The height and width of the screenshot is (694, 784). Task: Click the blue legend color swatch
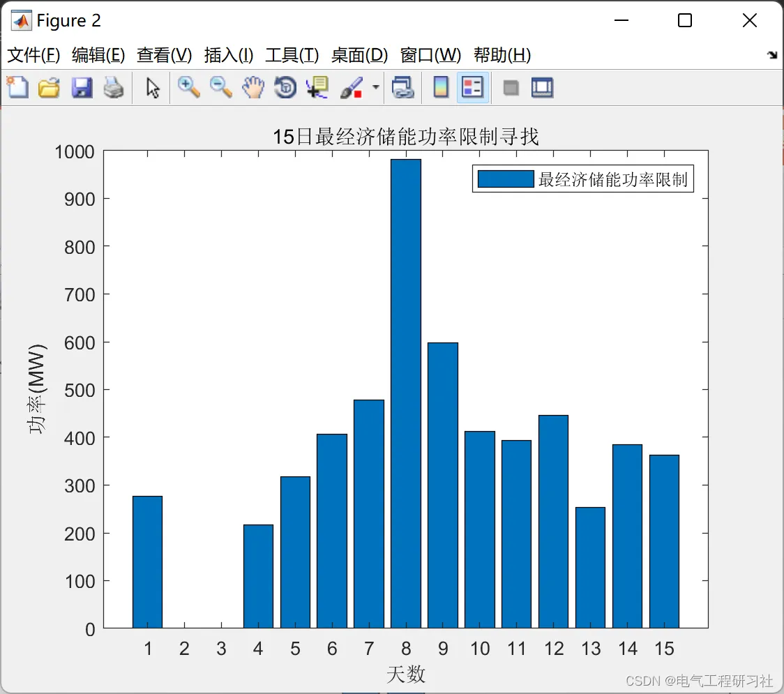[x=506, y=179]
